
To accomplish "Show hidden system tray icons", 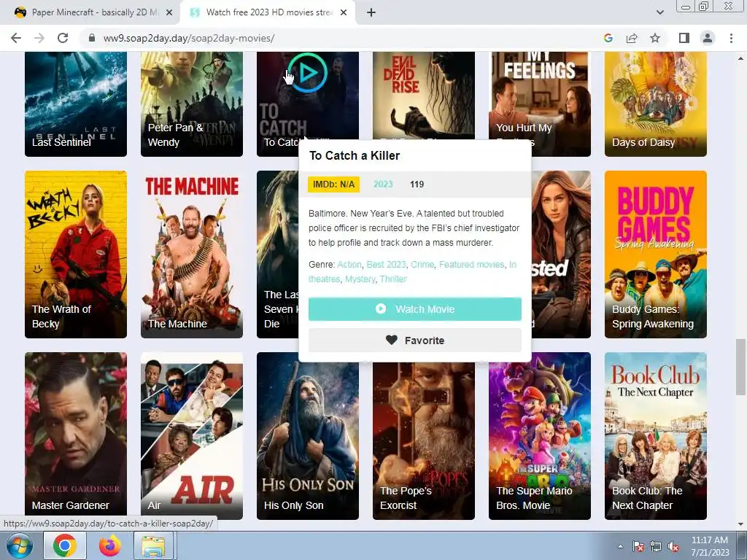I will tap(620, 546).
